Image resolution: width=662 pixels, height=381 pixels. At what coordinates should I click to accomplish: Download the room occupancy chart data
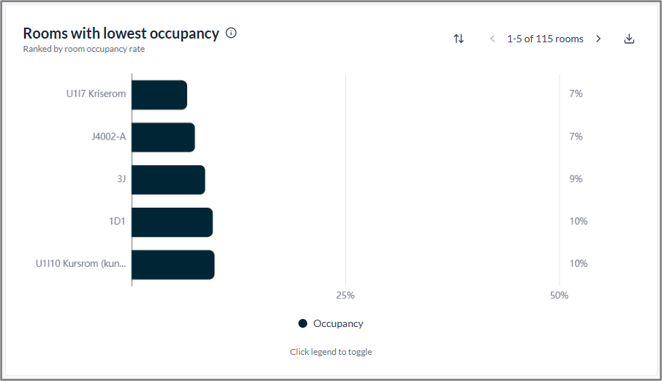coord(629,39)
